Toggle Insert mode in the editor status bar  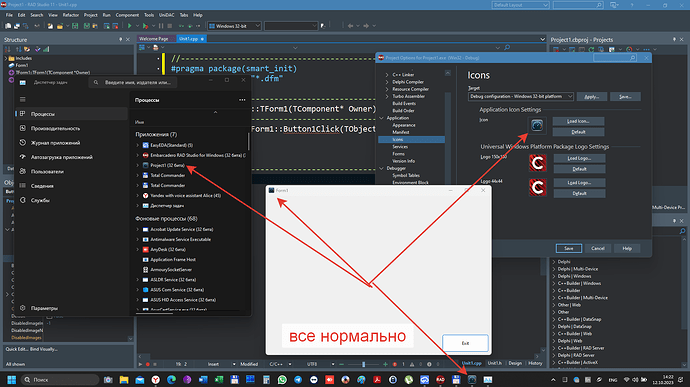213,364
